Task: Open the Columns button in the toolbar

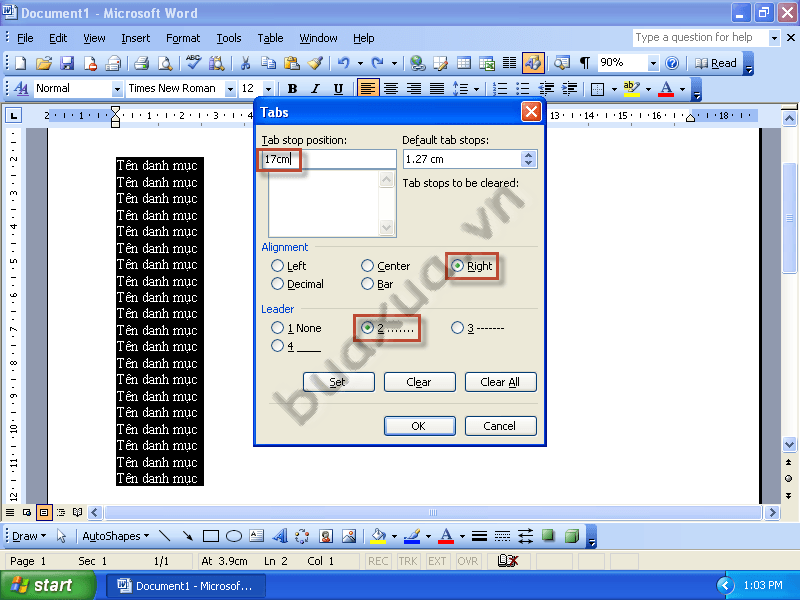Action: [x=509, y=63]
